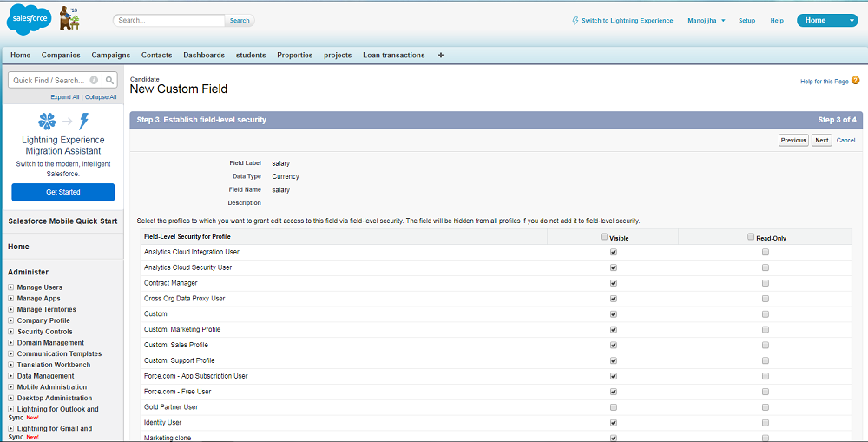Expand the Company Profile tree node

[x=10, y=320]
